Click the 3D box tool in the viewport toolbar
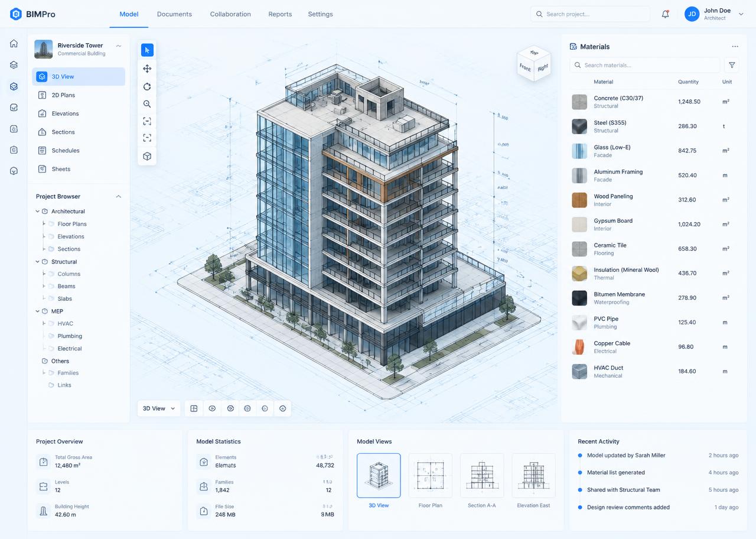This screenshot has width=756, height=539. point(147,156)
